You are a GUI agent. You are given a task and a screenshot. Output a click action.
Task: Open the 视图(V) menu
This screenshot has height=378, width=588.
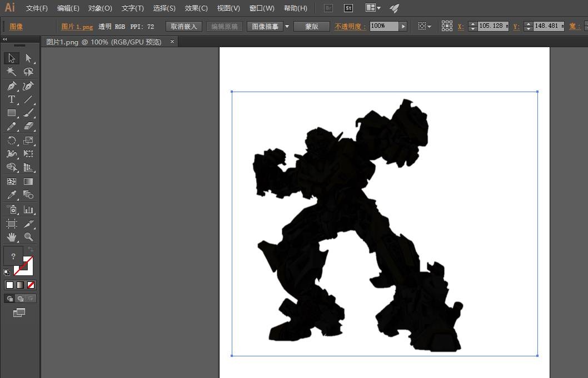click(x=228, y=8)
